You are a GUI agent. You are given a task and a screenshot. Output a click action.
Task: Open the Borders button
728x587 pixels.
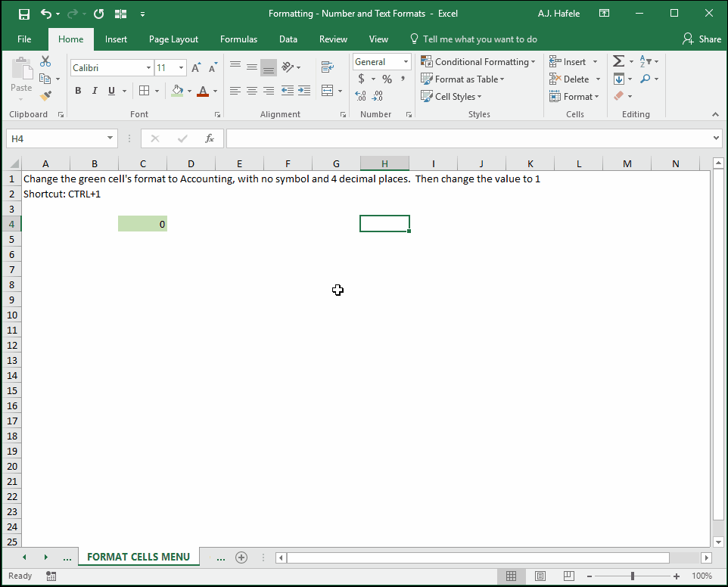coord(145,91)
